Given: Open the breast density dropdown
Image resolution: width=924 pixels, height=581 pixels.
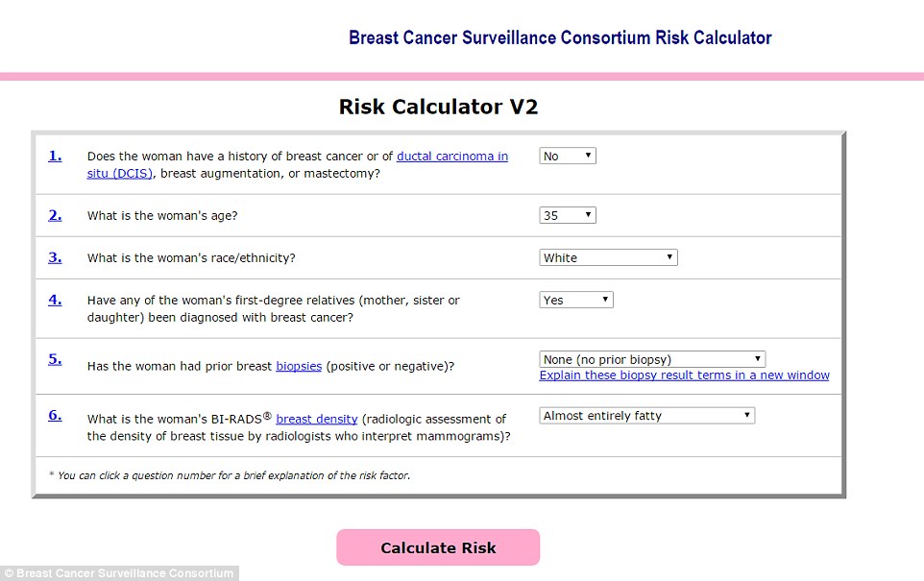Looking at the screenshot, I should click(647, 416).
